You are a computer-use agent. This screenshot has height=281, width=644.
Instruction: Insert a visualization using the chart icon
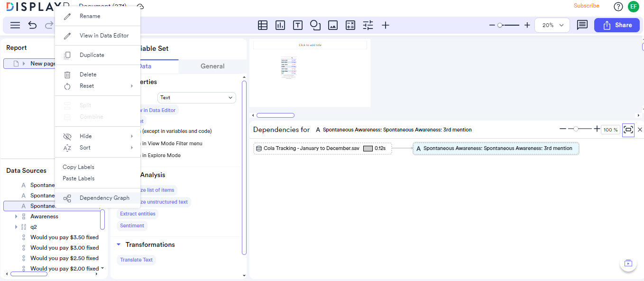pos(280,25)
